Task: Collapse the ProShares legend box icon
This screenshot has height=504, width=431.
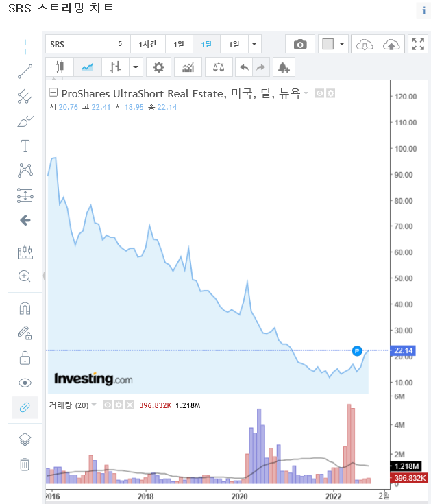Action: tap(53, 93)
